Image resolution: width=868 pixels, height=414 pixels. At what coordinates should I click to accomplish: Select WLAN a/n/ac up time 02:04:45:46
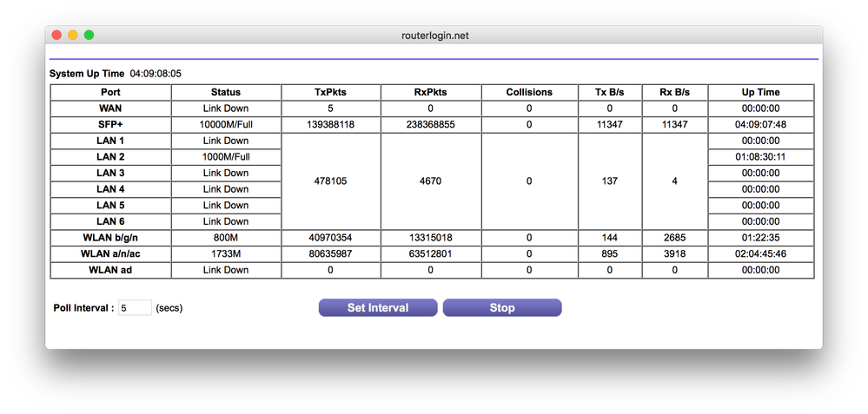760,253
